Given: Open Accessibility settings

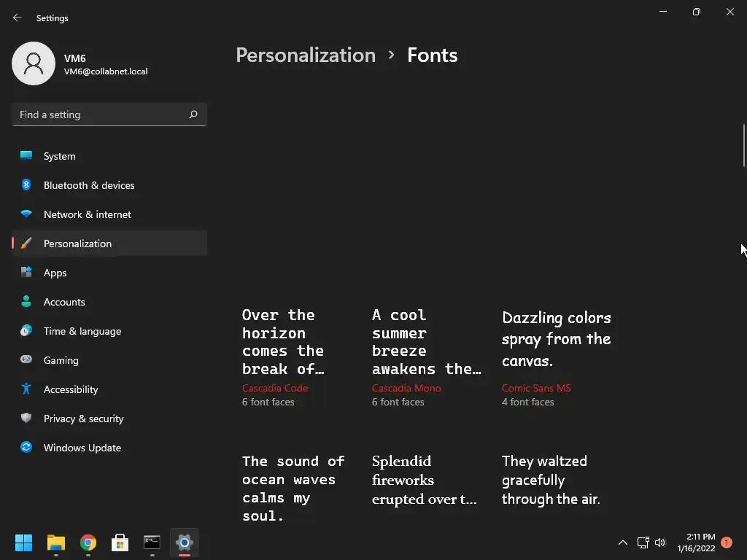Looking at the screenshot, I should click(109, 389).
